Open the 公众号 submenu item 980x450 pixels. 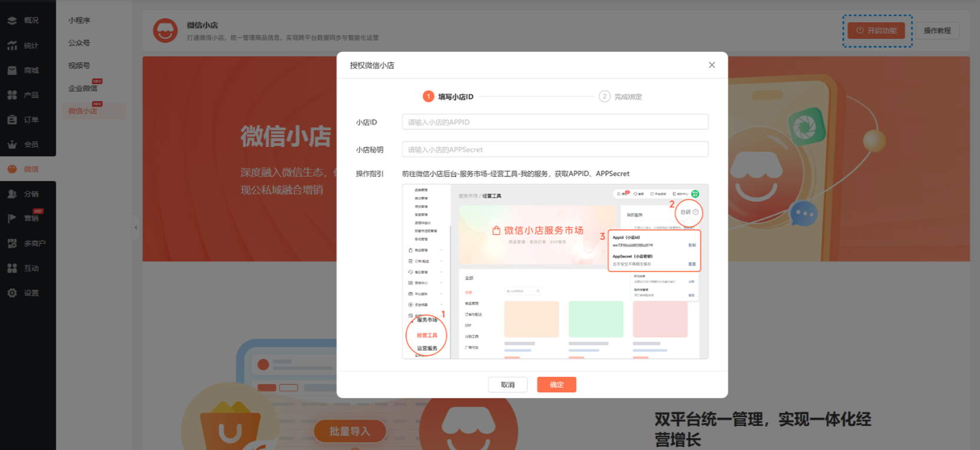coord(79,43)
